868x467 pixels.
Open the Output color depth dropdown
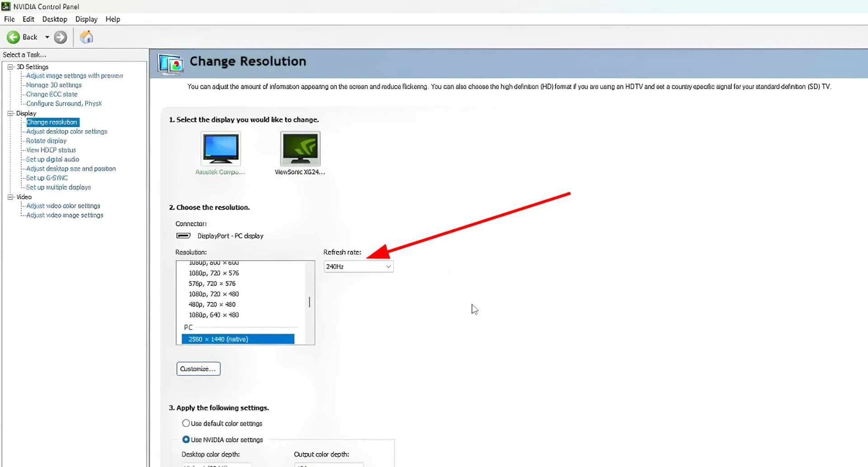pyautogui.click(x=329, y=465)
